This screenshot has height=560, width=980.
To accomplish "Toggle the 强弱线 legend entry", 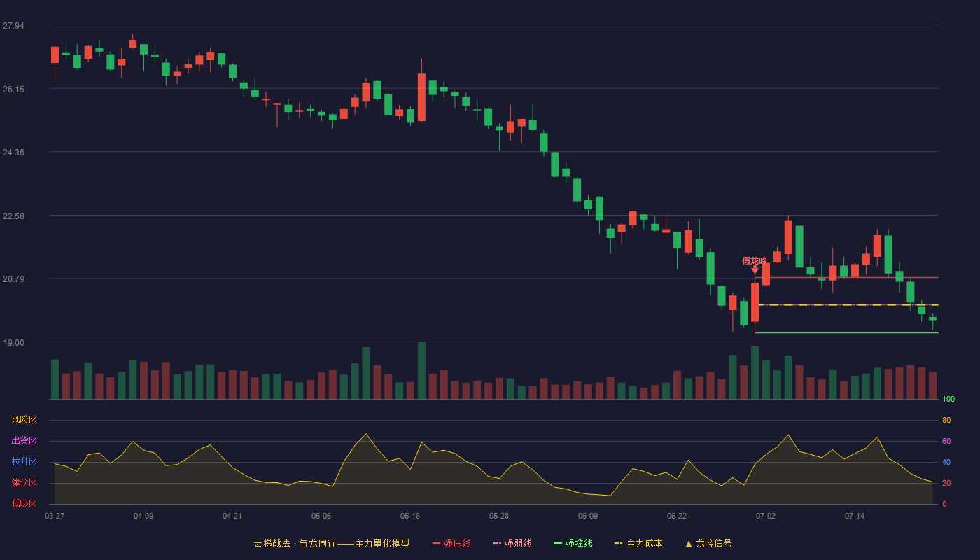I will click(x=512, y=543).
